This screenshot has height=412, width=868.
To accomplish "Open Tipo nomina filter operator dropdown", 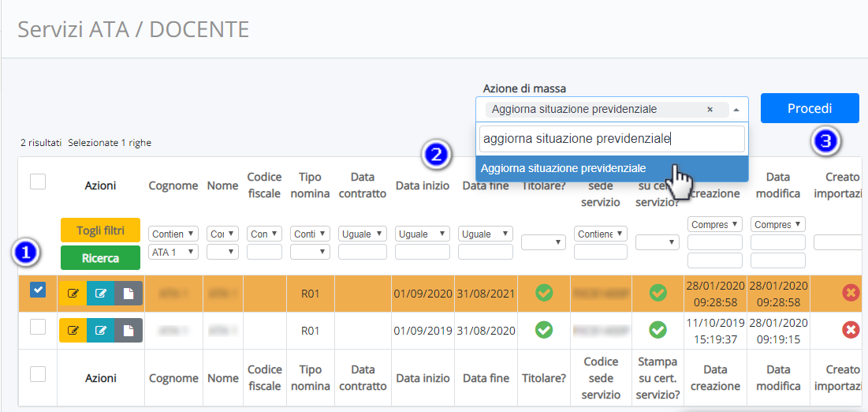I will click(x=310, y=234).
